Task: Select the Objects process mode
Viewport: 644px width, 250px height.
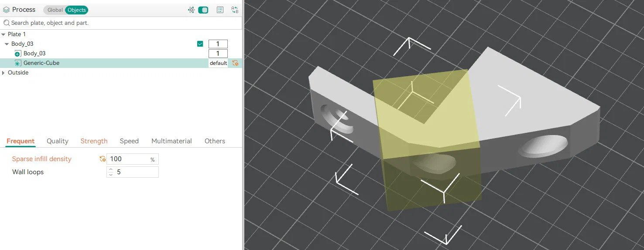Action: click(77, 10)
